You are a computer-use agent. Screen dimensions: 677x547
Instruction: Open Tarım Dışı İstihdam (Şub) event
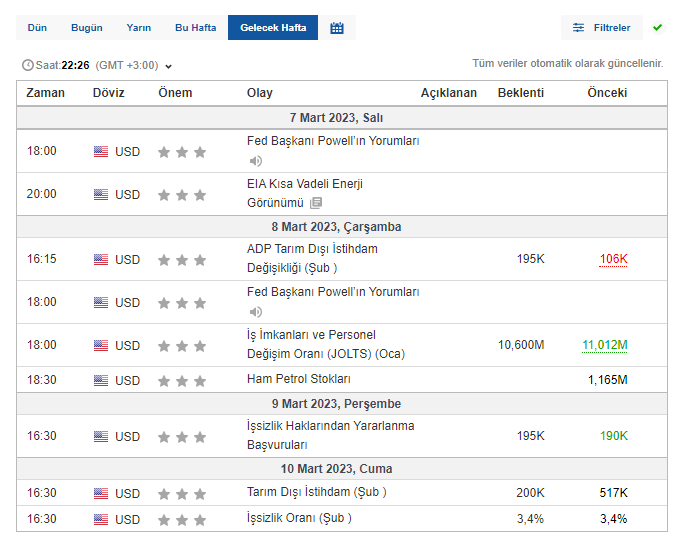tap(316, 492)
